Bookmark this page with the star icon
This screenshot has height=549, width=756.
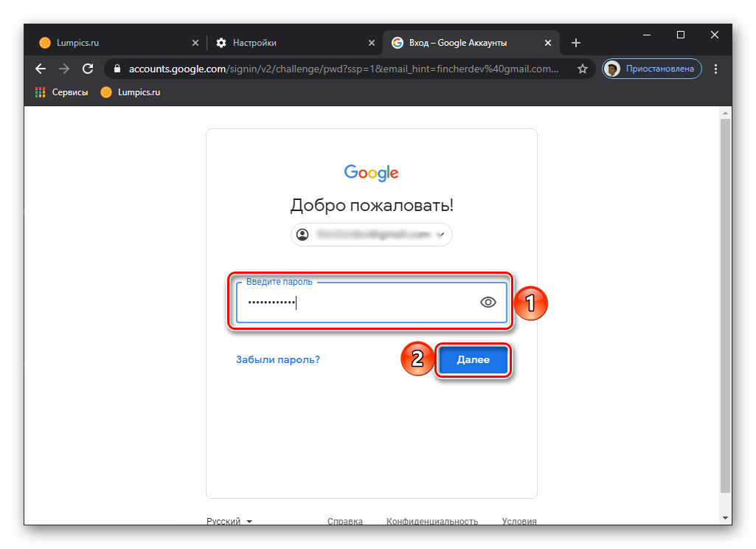583,69
